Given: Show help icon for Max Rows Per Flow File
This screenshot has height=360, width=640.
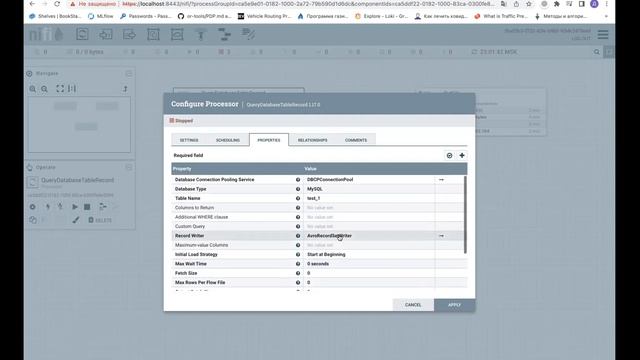Looking at the screenshot, I should point(298,282).
